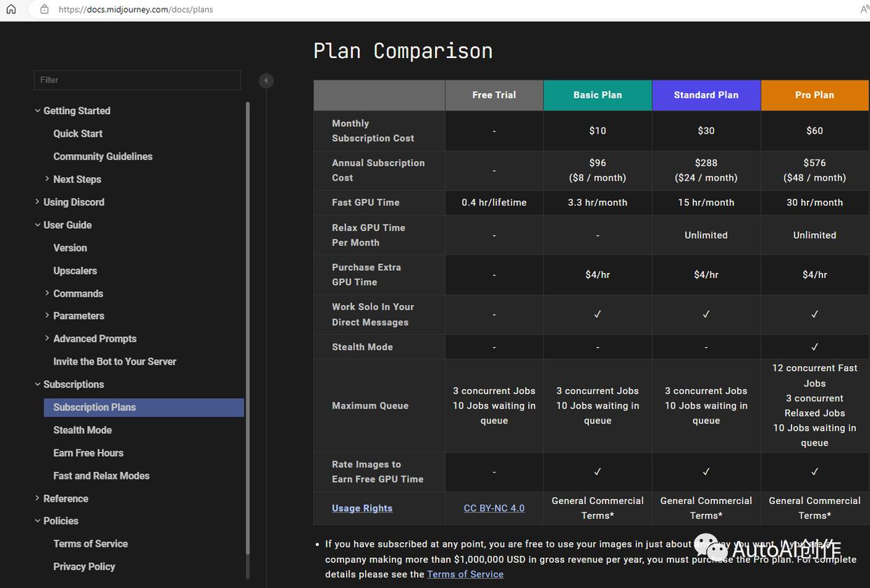Expand the Parameters section
Image resolution: width=870 pixels, height=588 pixels.
tap(47, 316)
